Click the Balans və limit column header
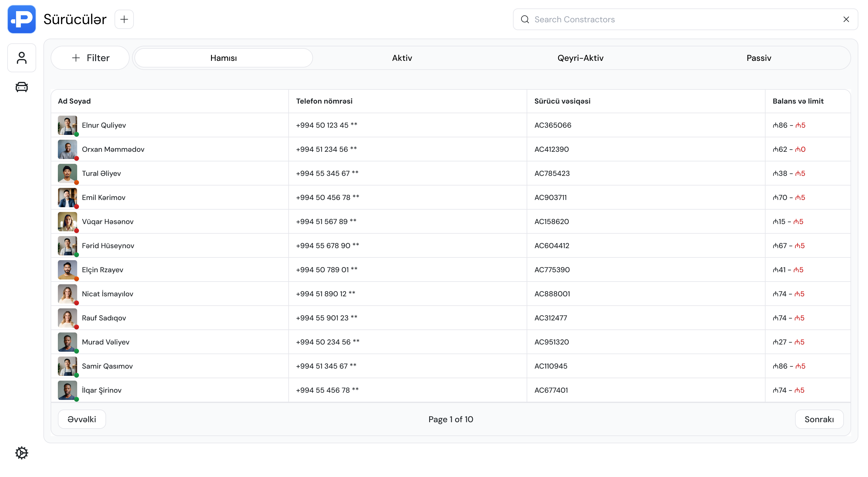Viewport: 868px width, 477px height. coord(797,101)
